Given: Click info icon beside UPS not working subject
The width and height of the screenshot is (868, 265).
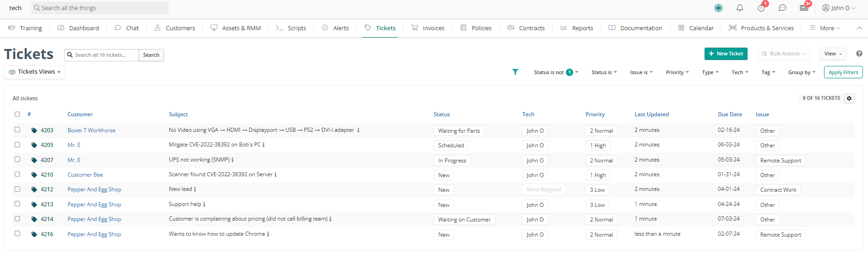Looking at the screenshot, I should [233, 160].
